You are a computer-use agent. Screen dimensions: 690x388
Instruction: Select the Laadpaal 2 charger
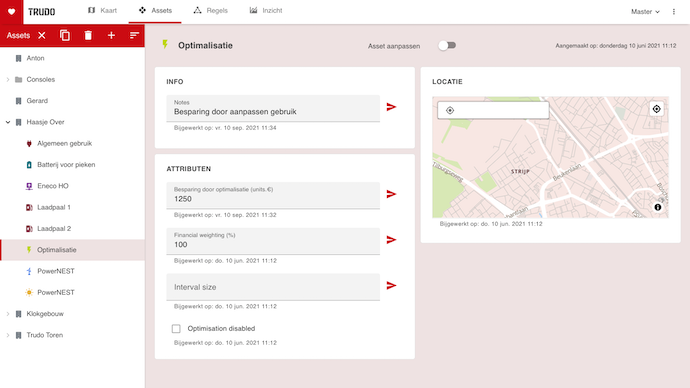[x=72, y=229]
